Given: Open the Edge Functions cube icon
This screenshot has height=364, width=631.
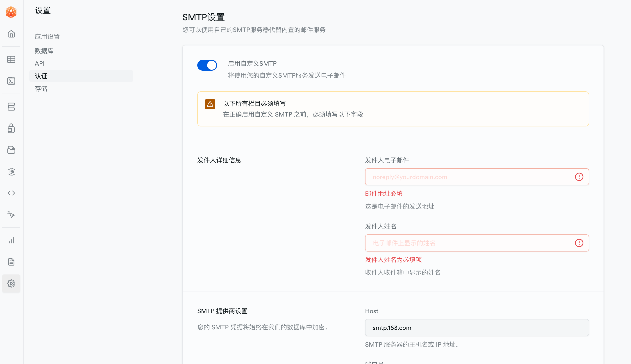Looking at the screenshot, I should (x=11, y=171).
